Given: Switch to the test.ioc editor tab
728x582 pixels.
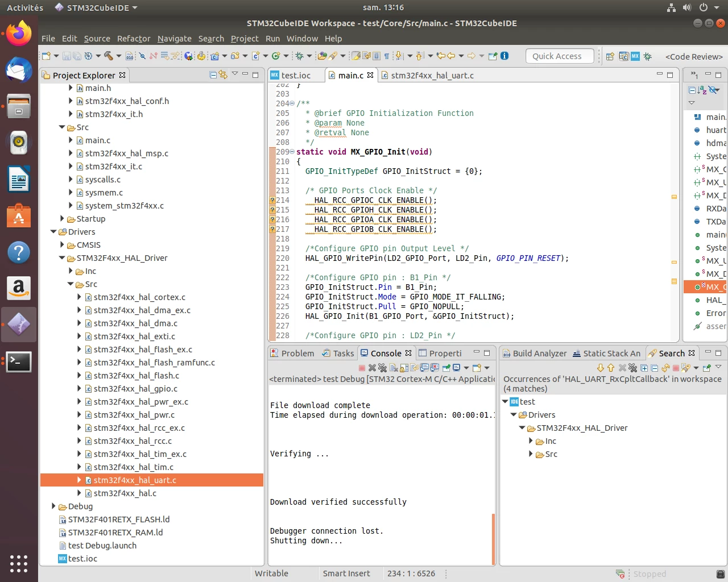Looking at the screenshot, I should pyautogui.click(x=296, y=75).
